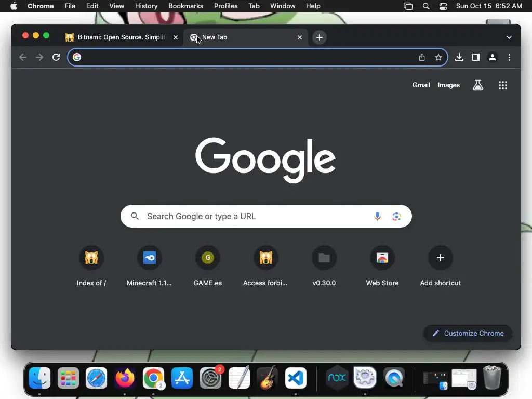
Task: Search by image with Google Lens
Action: coord(396,216)
